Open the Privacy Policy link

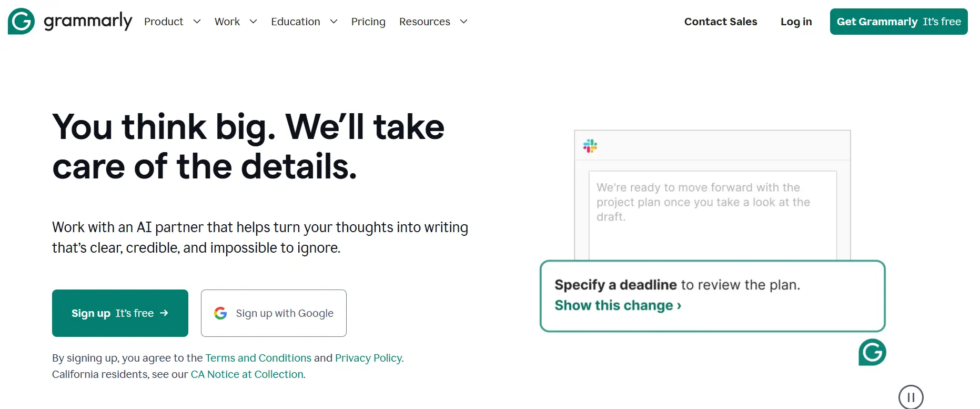(368, 358)
